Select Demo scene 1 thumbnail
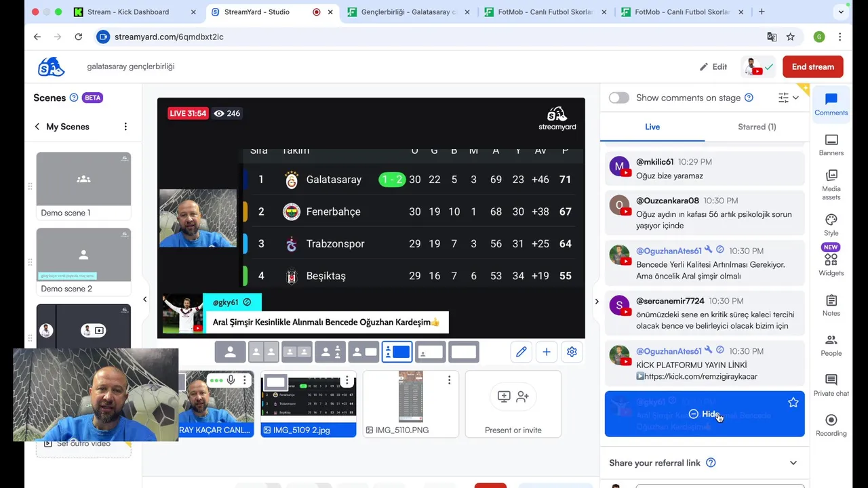This screenshot has height=488, width=868. [x=83, y=179]
